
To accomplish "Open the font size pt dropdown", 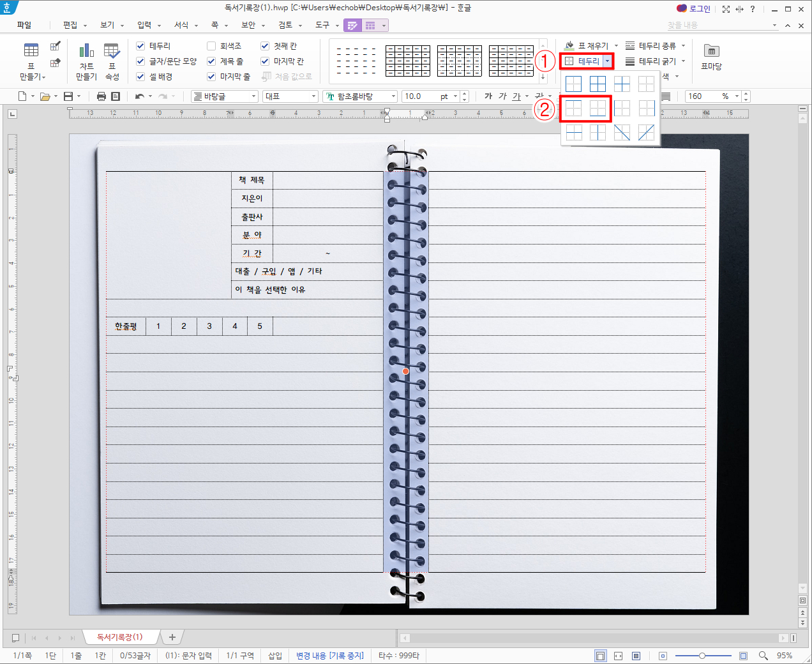I will coord(455,96).
